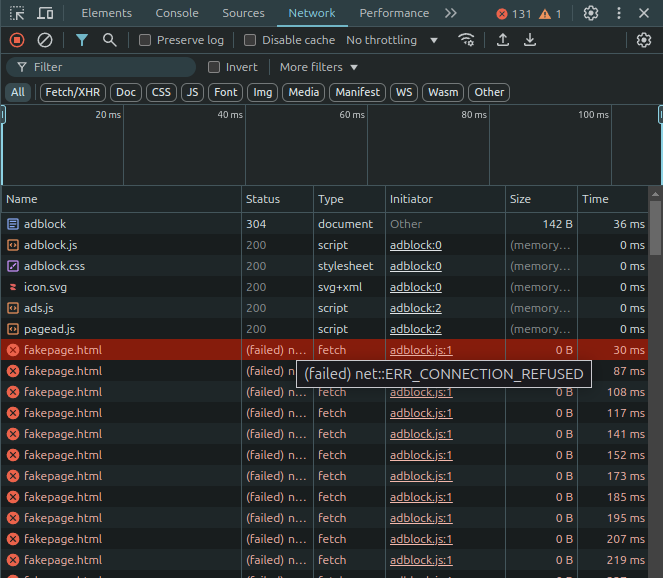
Task: Toggle the JS type filter
Action: click(x=192, y=92)
